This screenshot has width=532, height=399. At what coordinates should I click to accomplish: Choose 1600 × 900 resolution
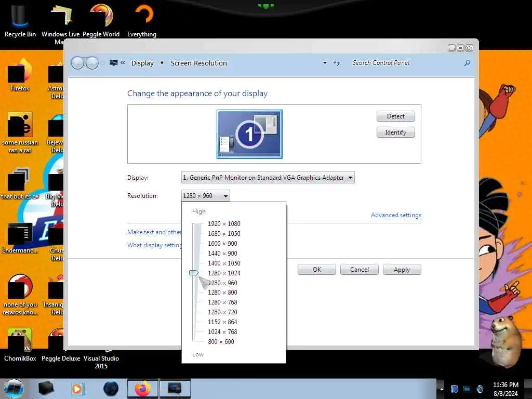pos(222,244)
